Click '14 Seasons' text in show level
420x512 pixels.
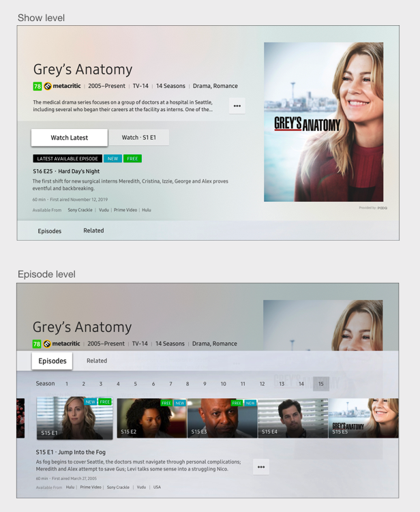coord(170,86)
